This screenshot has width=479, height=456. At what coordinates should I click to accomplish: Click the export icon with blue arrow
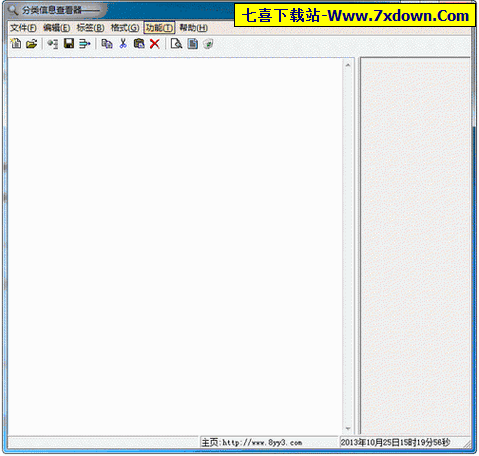[85, 44]
